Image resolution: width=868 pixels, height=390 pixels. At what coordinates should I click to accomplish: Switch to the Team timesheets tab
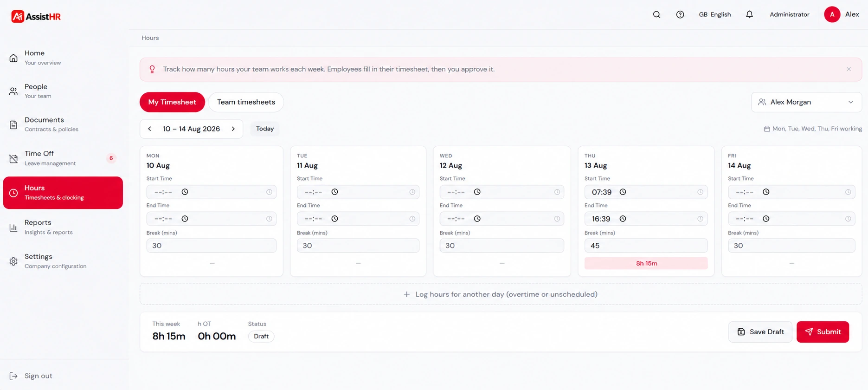tap(246, 102)
